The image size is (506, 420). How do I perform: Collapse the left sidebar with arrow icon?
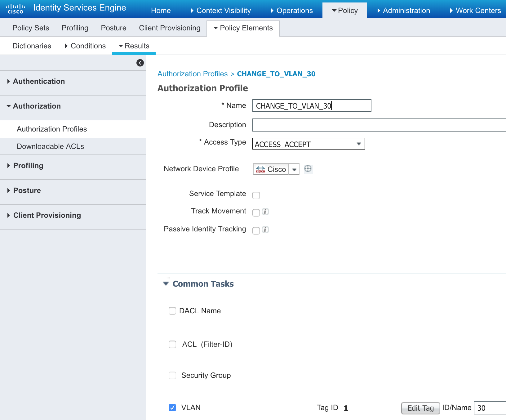(x=140, y=63)
